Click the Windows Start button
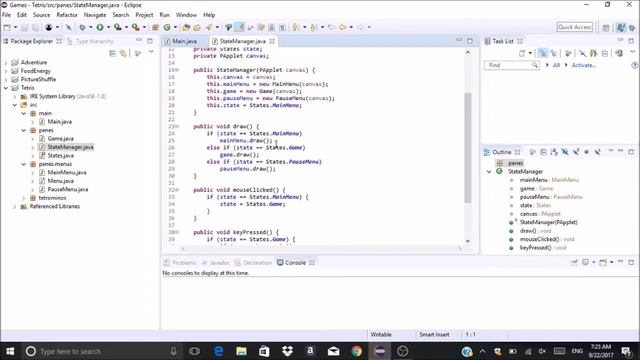640x360 pixels. [10, 351]
